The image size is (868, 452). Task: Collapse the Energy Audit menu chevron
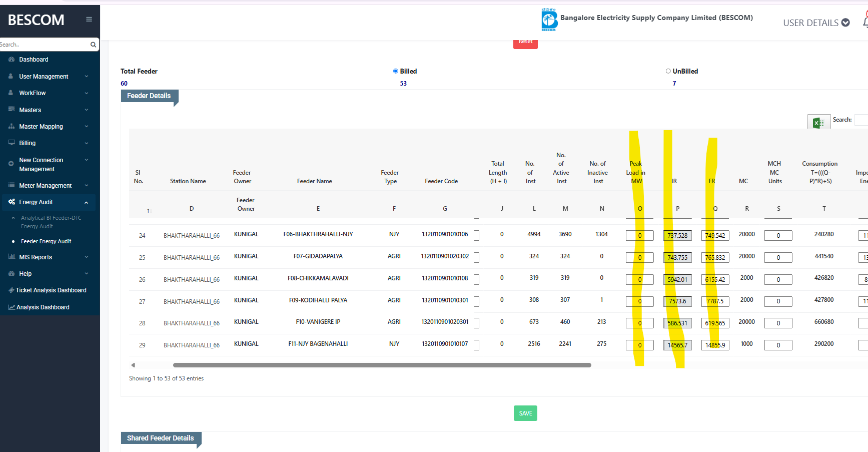[x=87, y=202]
